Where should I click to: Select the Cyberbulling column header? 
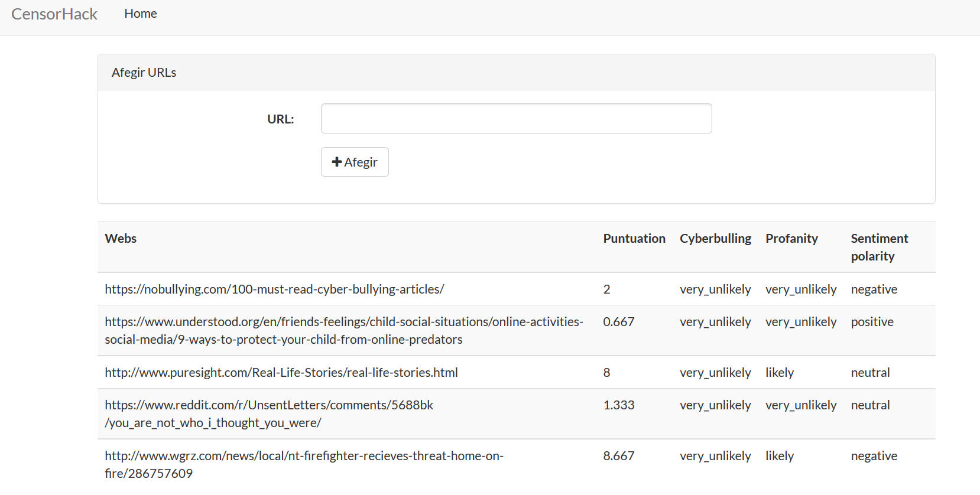715,239
